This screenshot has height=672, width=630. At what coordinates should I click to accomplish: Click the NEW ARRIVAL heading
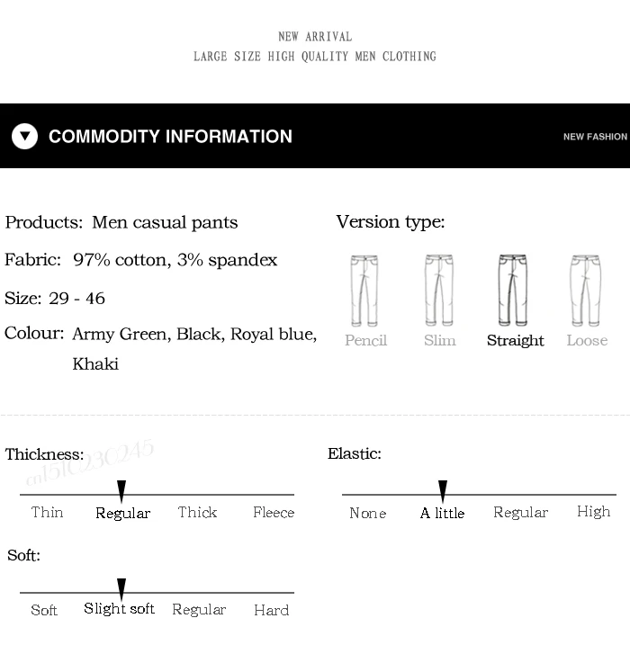click(315, 37)
